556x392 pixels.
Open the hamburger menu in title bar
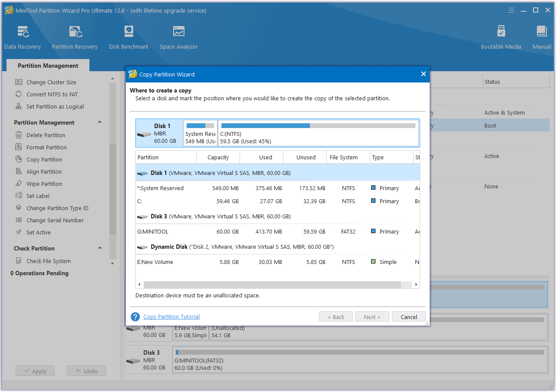click(x=511, y=10)
